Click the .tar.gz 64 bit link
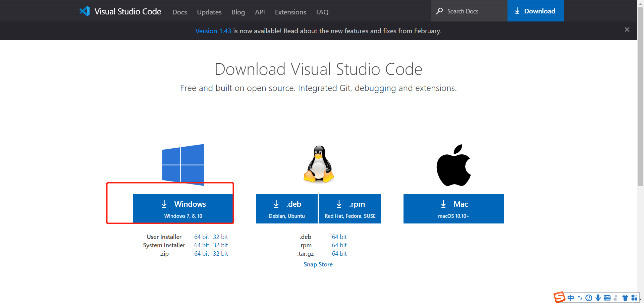Viewport: 644px width, 303px height. pos(339,254)
